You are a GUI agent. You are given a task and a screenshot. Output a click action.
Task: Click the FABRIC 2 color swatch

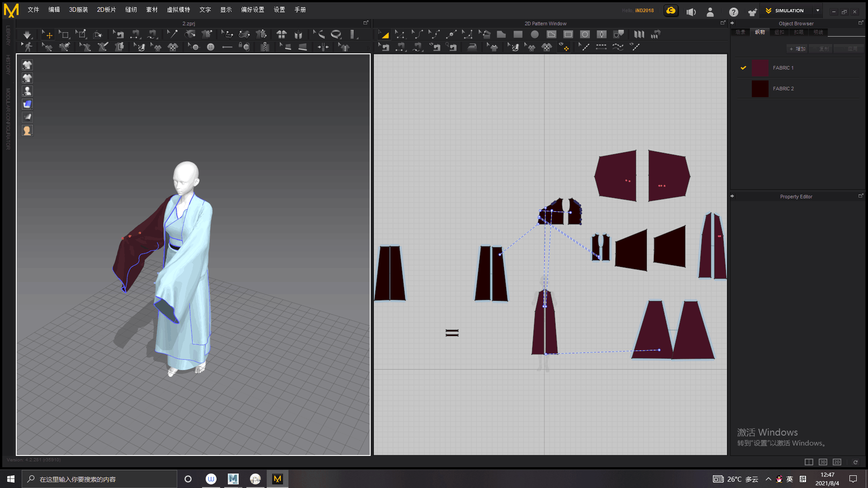click(x=760, y=89)
